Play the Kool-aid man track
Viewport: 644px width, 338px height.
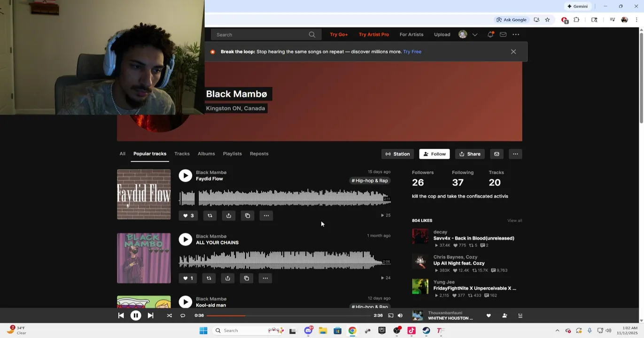coord(186,302)
